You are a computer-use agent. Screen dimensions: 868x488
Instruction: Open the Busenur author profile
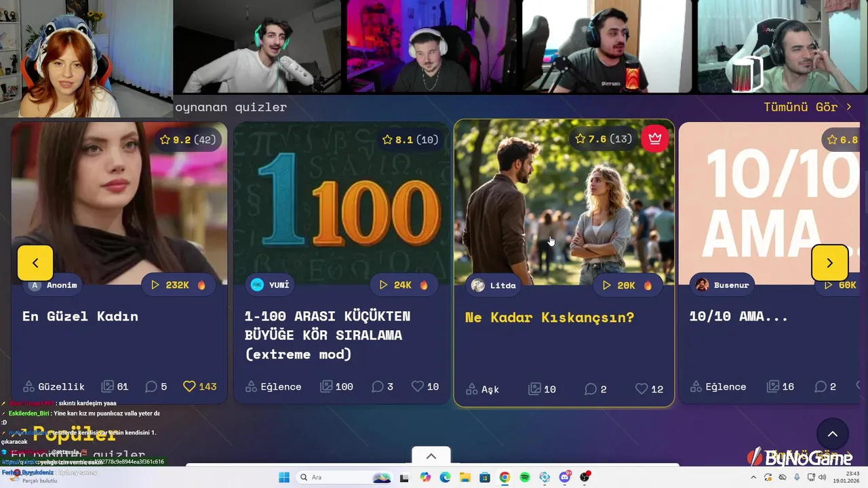click(x=722, y=285)
